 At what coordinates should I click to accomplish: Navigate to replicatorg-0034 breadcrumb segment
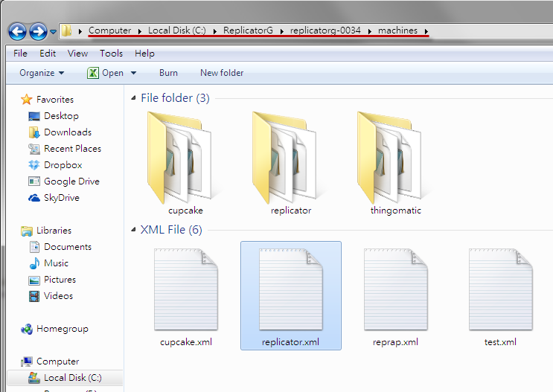pyautogui.click(x=325, y=30)
